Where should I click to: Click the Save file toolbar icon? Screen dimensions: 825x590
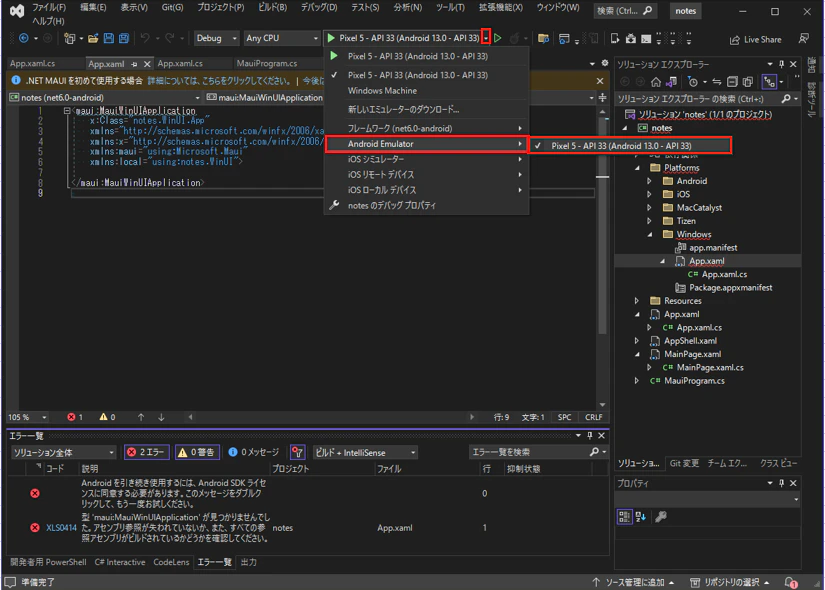point(109,38)
